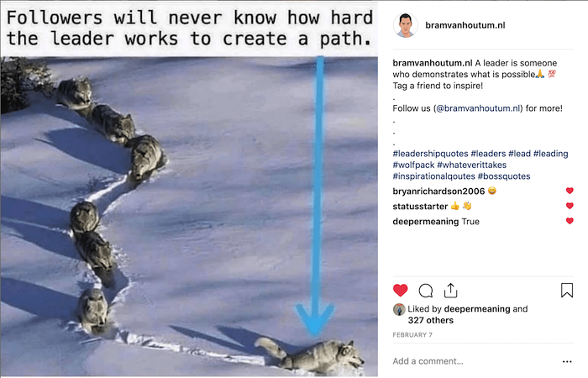
Task: Follow the @bramvanhoutum.nl mention link
Action: click(x=479, y=108)
